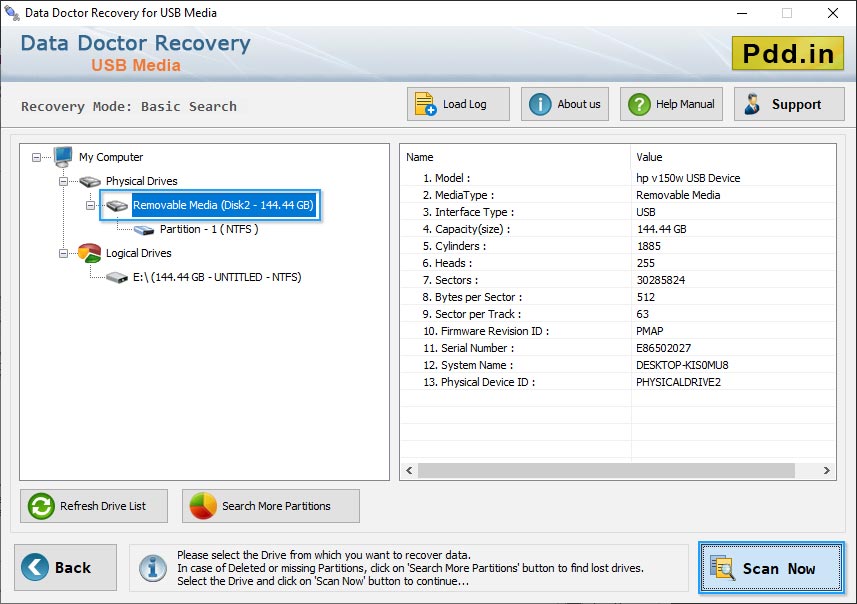Select the My Computer tree label
This screenshot has width=857, height=604.
pos(111,157)
